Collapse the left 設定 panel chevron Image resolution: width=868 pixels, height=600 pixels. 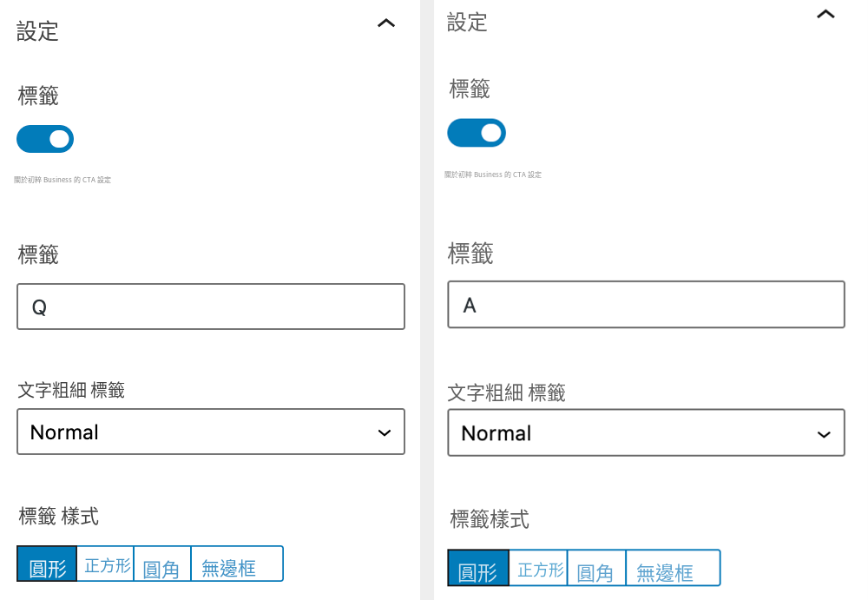[x=386, y=23]
